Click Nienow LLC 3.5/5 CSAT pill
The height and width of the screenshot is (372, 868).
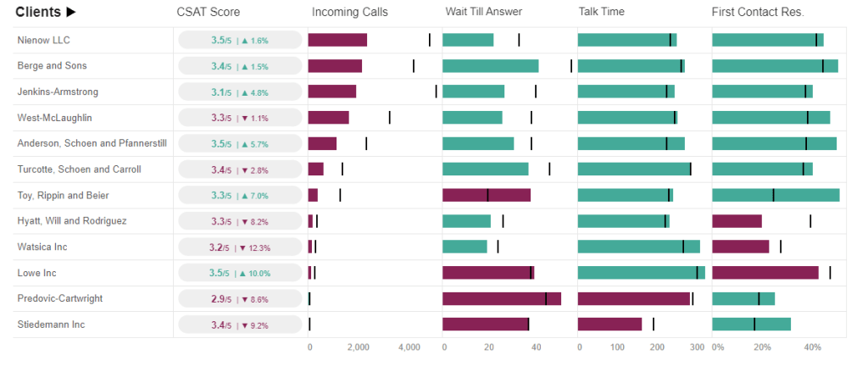click(x=240, y=40)
